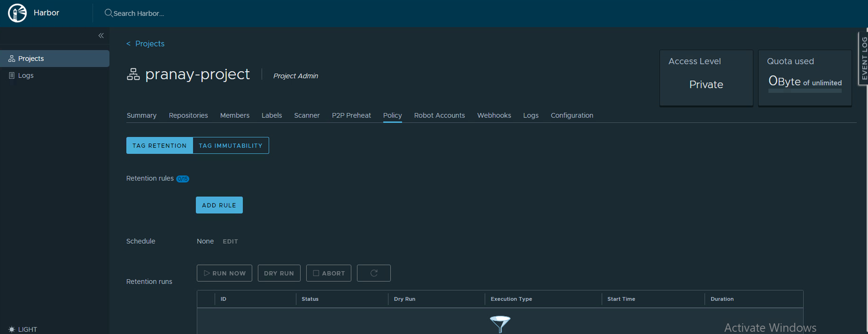Click the Dry Run button
Viewport: 868px width, 334px height.
point(279,273)
